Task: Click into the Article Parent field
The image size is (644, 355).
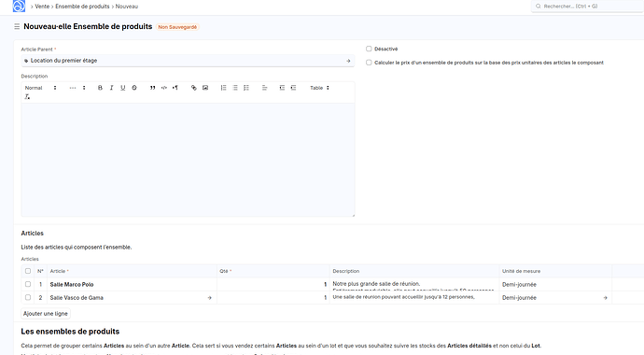Action: point(188,61)
